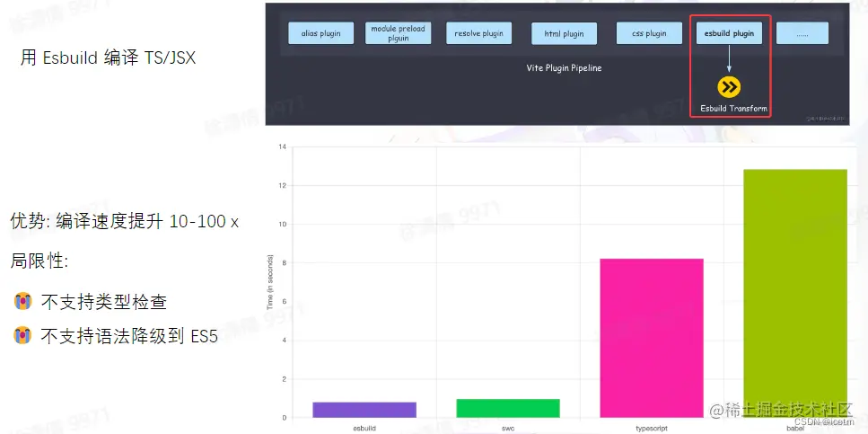The image size is (868, 434).
Task: Click the olive green babel bar
Action: click(795, 294)
